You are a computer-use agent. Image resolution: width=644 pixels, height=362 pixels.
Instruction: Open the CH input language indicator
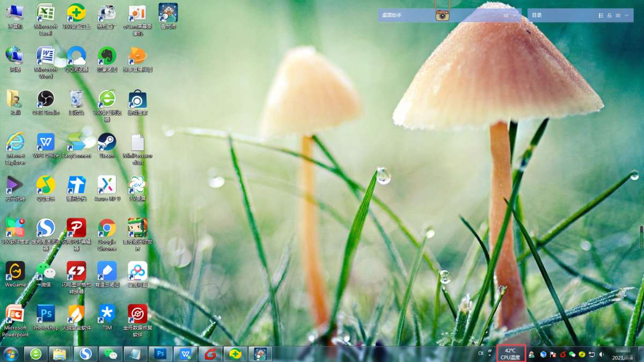pyautogui.click(x=481, y=353)
